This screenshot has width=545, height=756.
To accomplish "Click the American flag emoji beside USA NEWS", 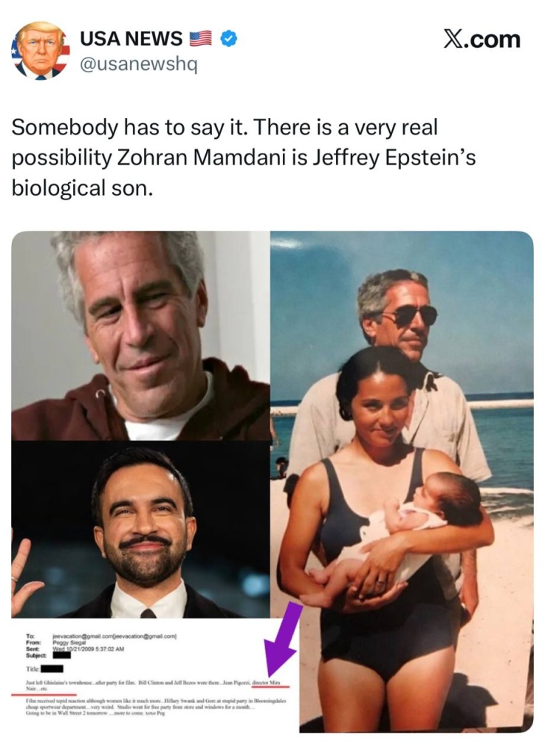I will [200, 39].
